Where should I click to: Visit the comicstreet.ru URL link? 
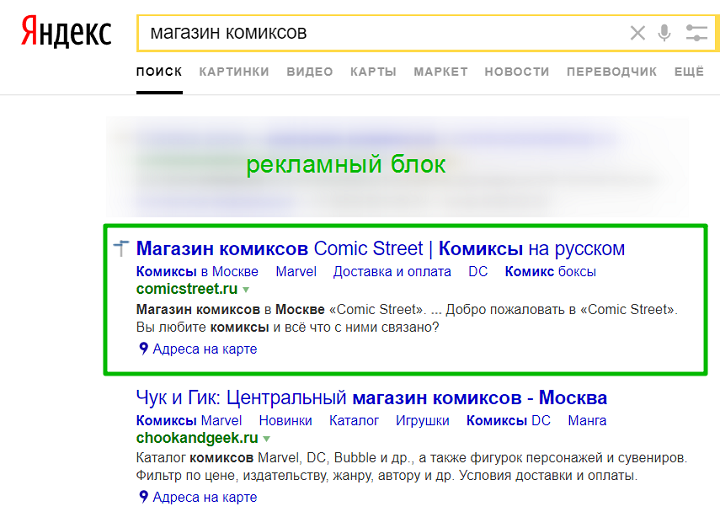click(x=186, y=289)
